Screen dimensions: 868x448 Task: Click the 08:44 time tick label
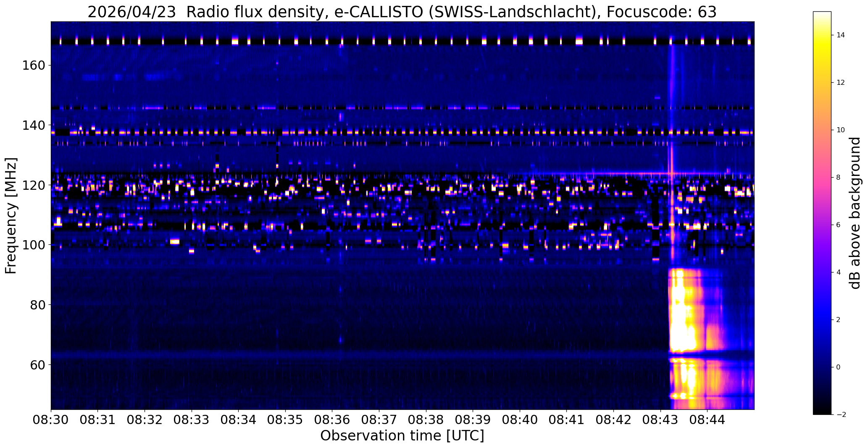coord(708,420)
